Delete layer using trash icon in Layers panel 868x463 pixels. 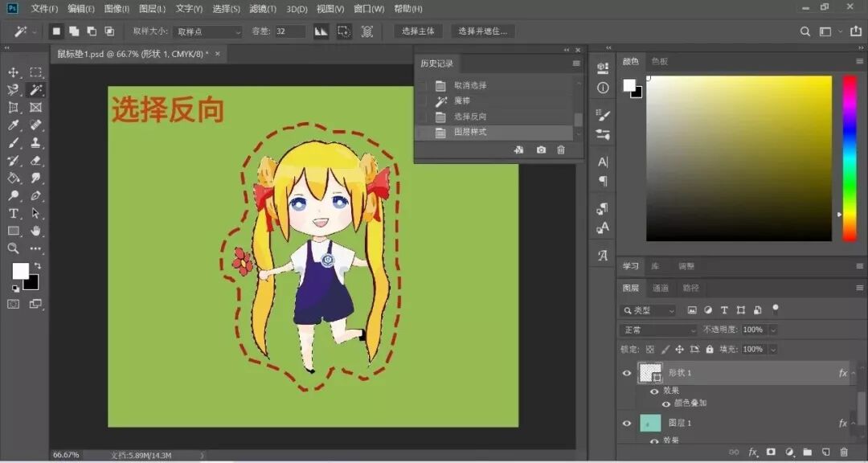coord(844,453)
